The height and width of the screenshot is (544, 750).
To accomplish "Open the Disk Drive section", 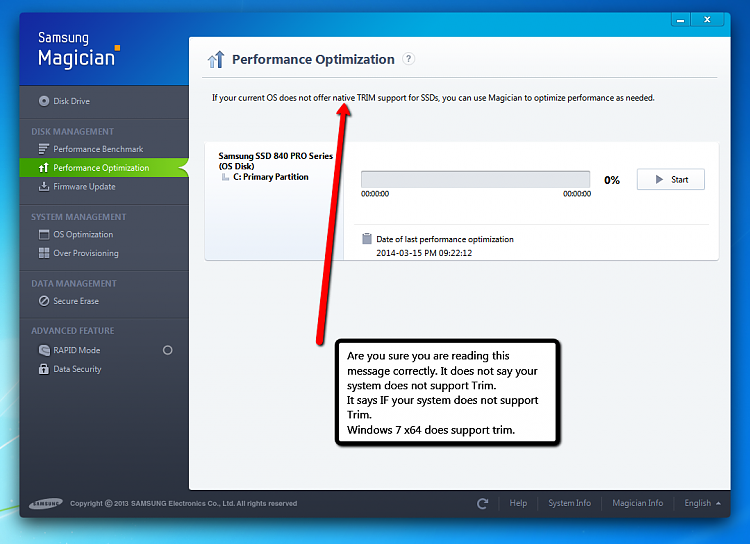I will [x=71, y=101].
